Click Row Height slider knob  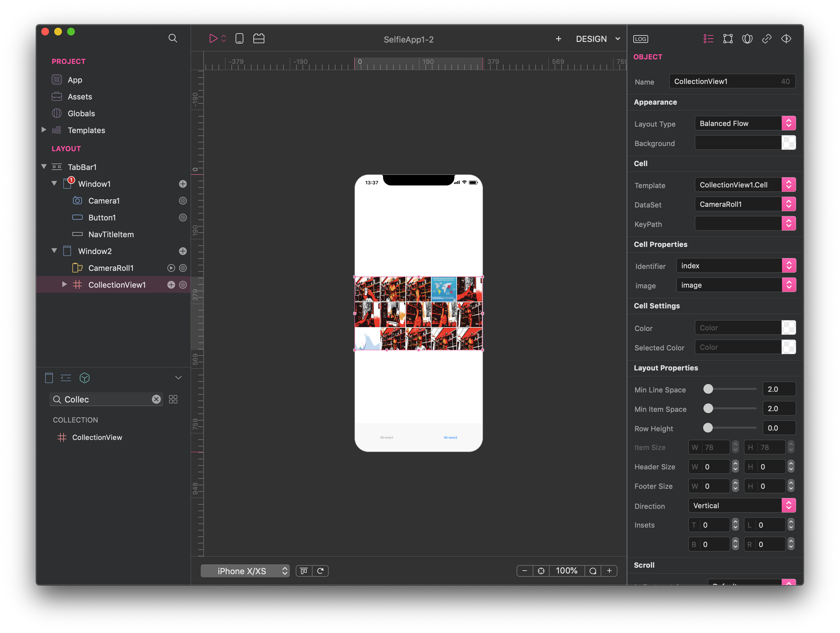[708, 428]
